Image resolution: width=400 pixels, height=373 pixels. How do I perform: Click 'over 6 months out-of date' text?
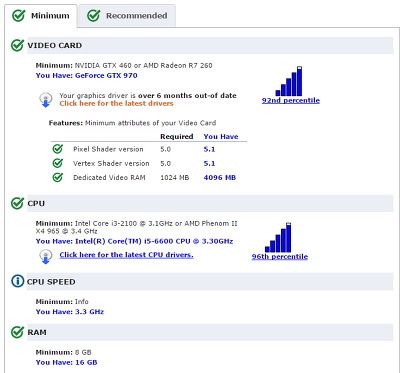(187, 96)
